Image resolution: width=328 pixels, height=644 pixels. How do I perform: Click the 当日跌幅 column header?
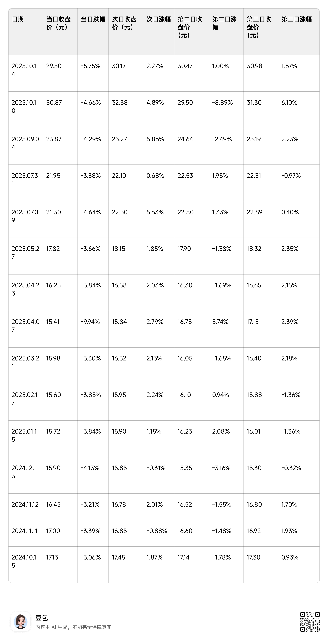93,19
